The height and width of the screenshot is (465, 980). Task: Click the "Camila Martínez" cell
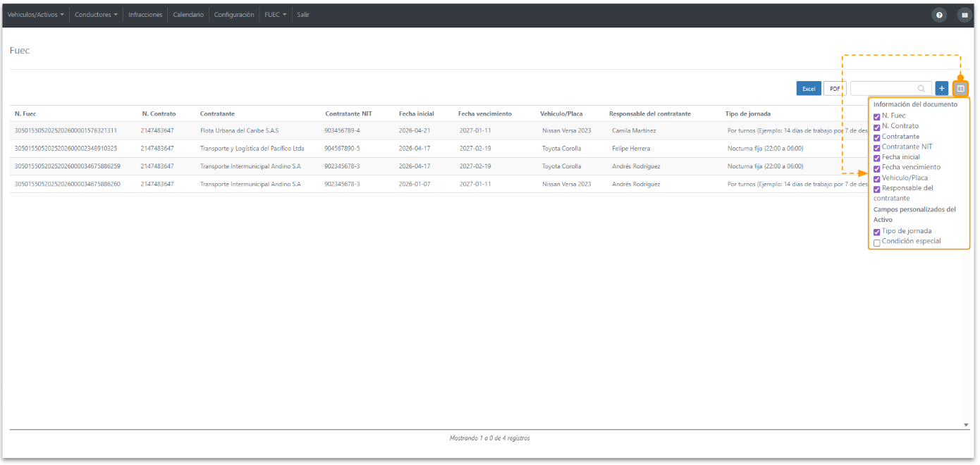(634, 130)
